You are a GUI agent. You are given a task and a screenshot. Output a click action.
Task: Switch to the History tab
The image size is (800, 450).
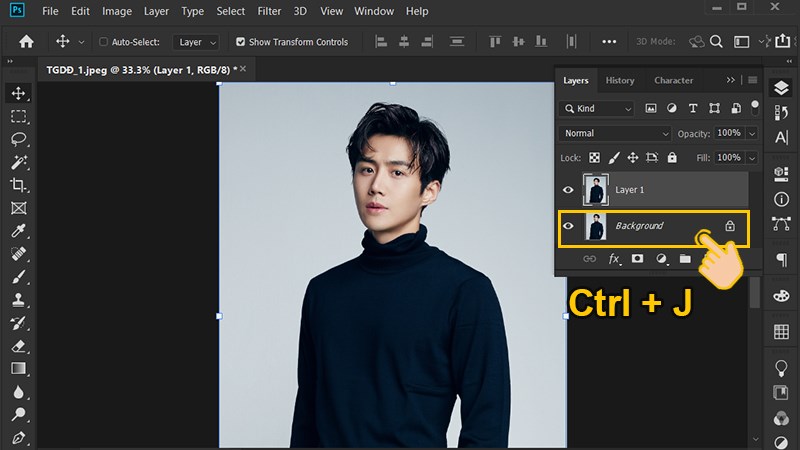click(x=620, y=80)
